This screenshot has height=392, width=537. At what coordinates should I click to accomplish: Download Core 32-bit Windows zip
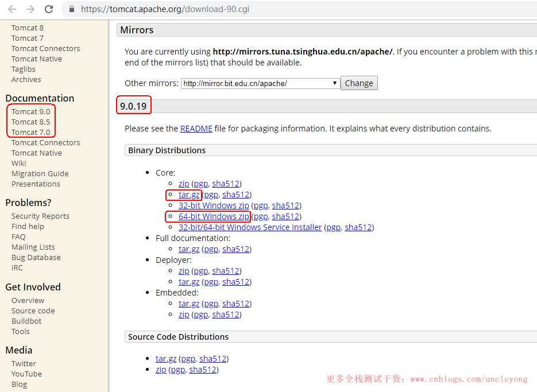point(213,206)
